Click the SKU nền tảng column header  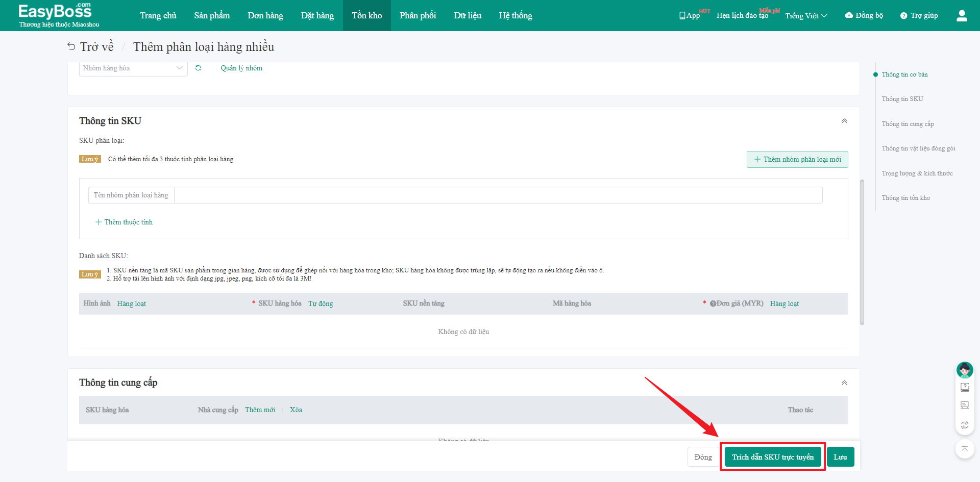424,303
